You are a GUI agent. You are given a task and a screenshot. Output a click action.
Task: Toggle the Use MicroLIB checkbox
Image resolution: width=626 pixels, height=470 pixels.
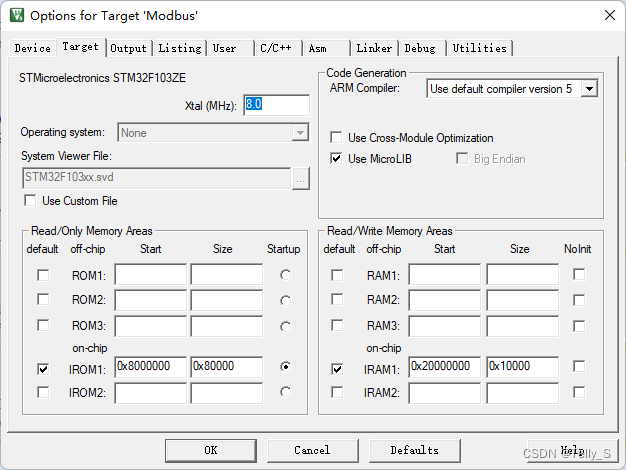[x=336, y=159]
